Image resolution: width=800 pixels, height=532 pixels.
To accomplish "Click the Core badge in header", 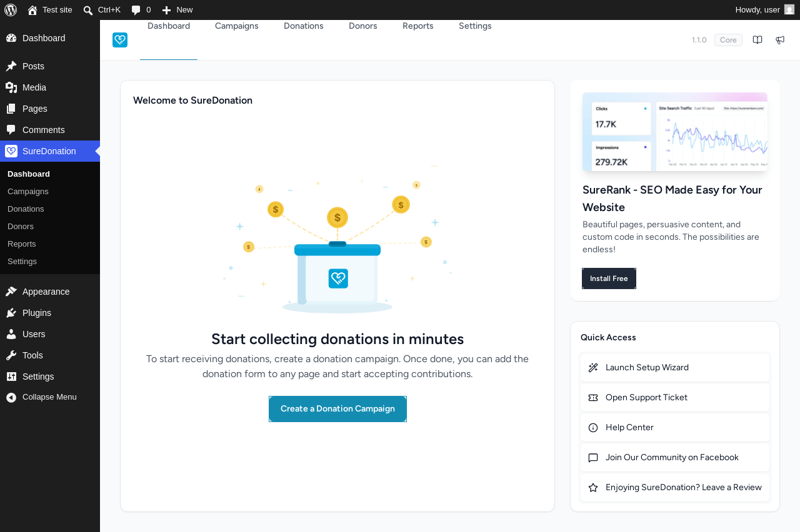I will [728, 40].
